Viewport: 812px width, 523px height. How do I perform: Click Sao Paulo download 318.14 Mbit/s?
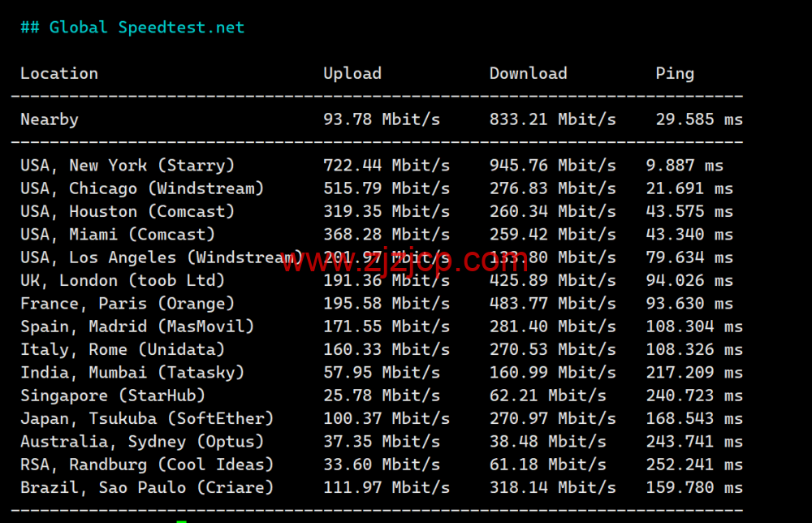pos(552,488)
